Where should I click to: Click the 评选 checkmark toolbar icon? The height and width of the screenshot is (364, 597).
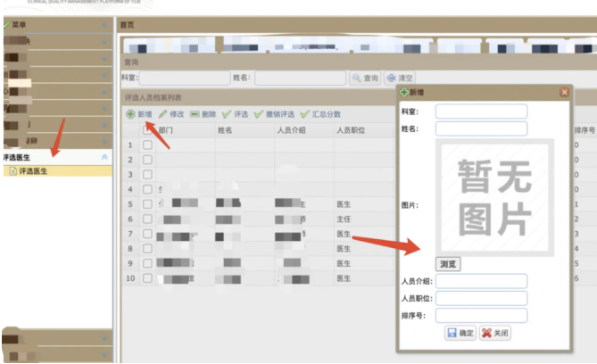point(227,114)
